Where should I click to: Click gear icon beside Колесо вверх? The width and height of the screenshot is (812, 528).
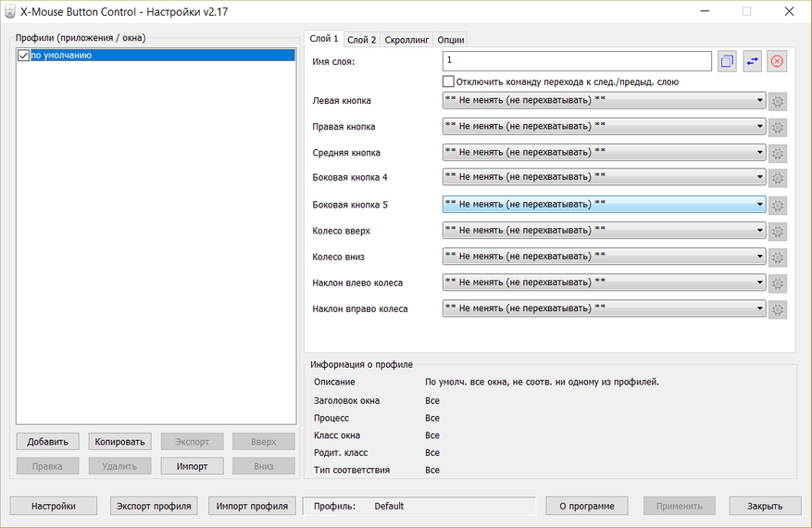pyautogui.click(x=778, y=231)
